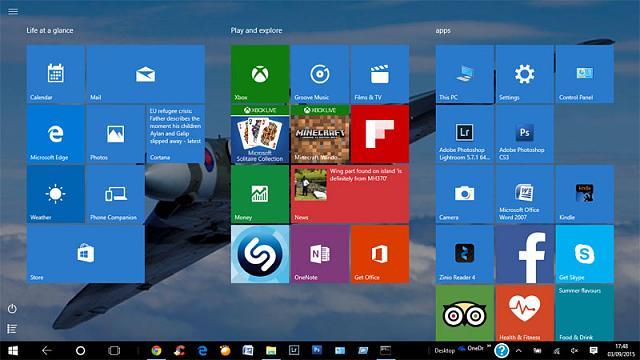Click the Desktop toolbar label on taskbar
Image resolution: width=640 pixels, height=360 pixels.
point(444,351)
